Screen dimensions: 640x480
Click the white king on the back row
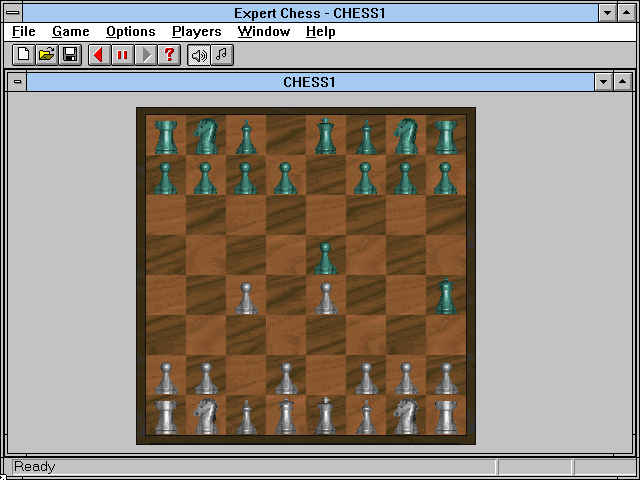(x=325, y=415)
